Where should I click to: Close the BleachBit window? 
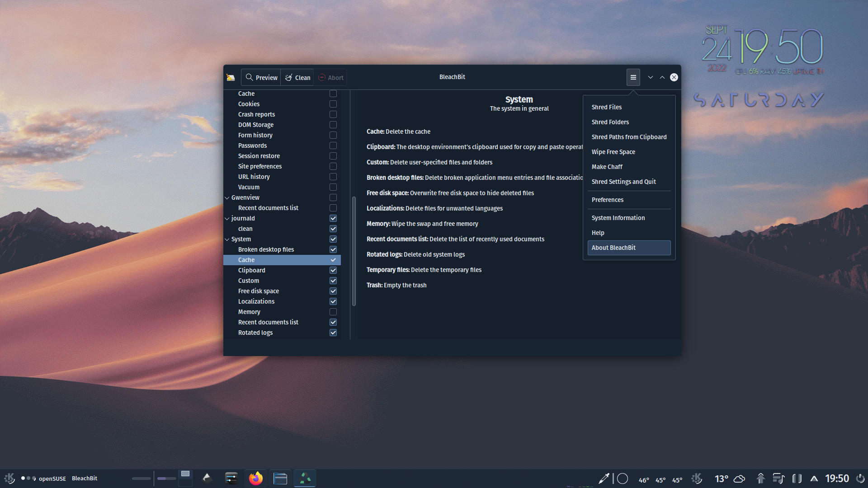click(x=674, y=77)
